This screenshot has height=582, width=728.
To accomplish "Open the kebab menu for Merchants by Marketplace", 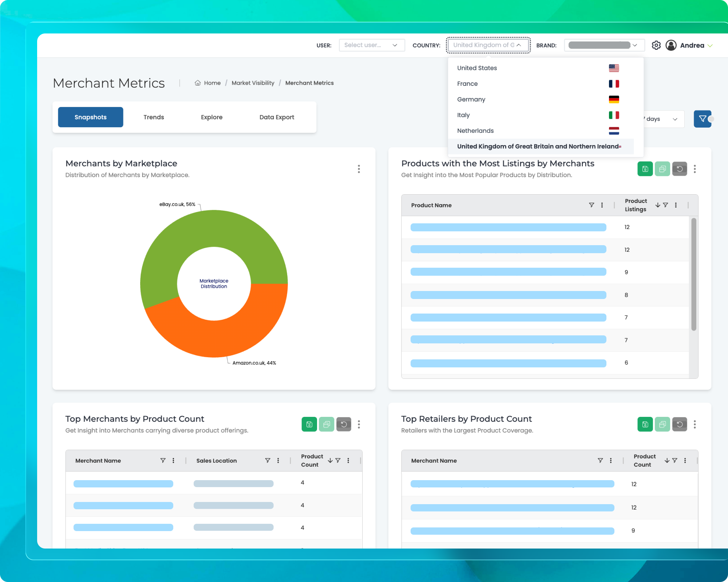I will tap(359, 169).
